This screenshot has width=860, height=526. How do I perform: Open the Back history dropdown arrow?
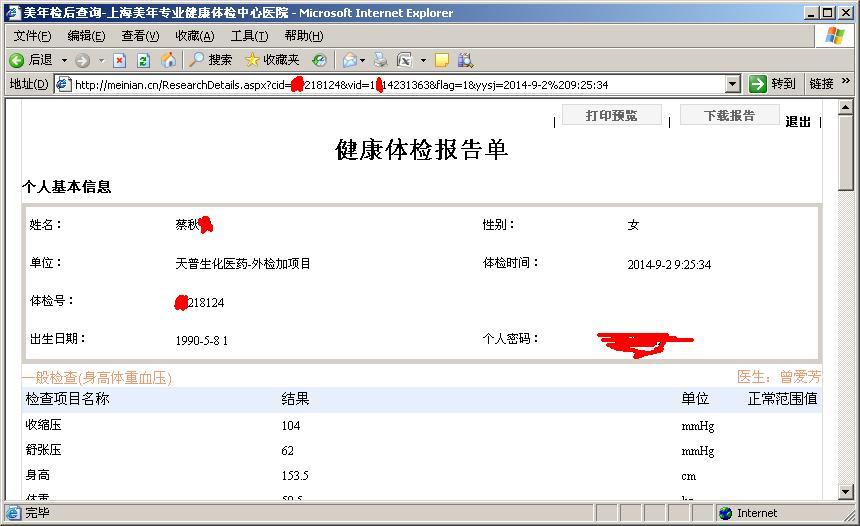64,60
